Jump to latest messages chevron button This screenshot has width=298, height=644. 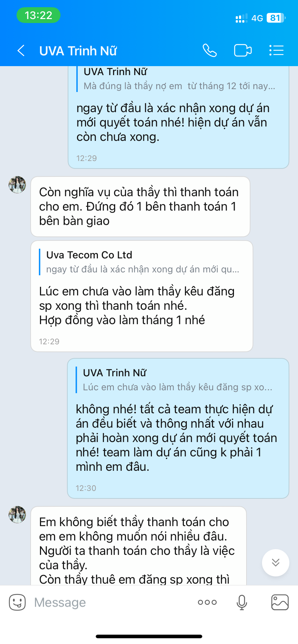click(276, 562)
